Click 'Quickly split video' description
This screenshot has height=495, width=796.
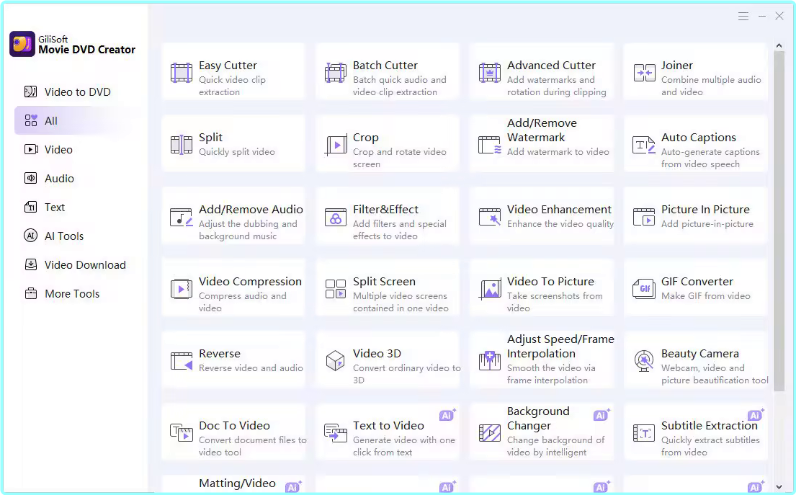click(x=237, y=152)
